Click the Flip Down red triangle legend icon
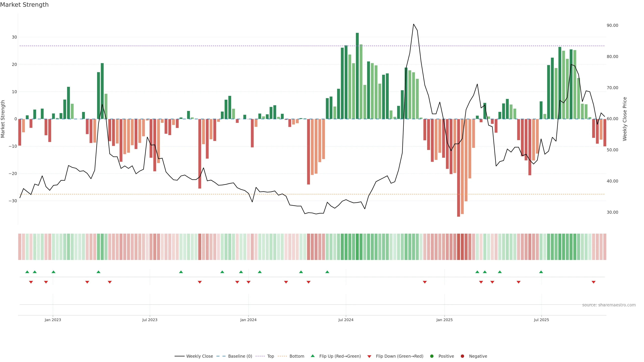This screenshot has width=644, height=362. [369, 356]
